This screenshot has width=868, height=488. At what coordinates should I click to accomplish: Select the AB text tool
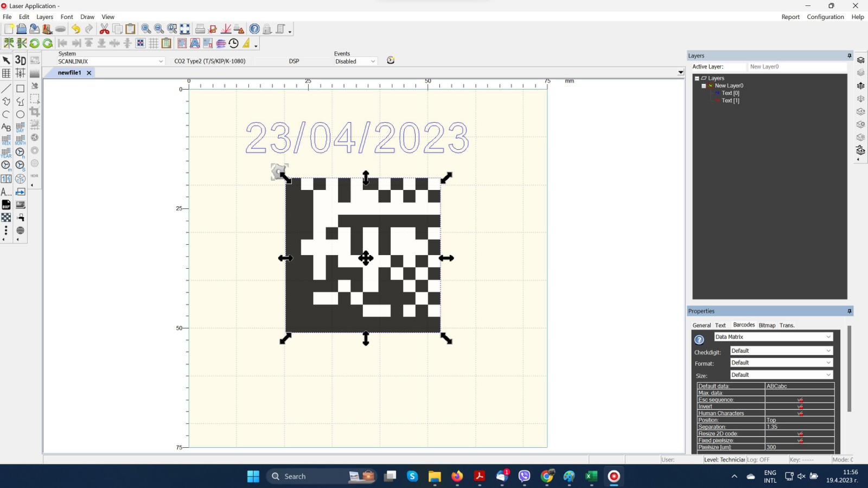(x=6, y=127)
